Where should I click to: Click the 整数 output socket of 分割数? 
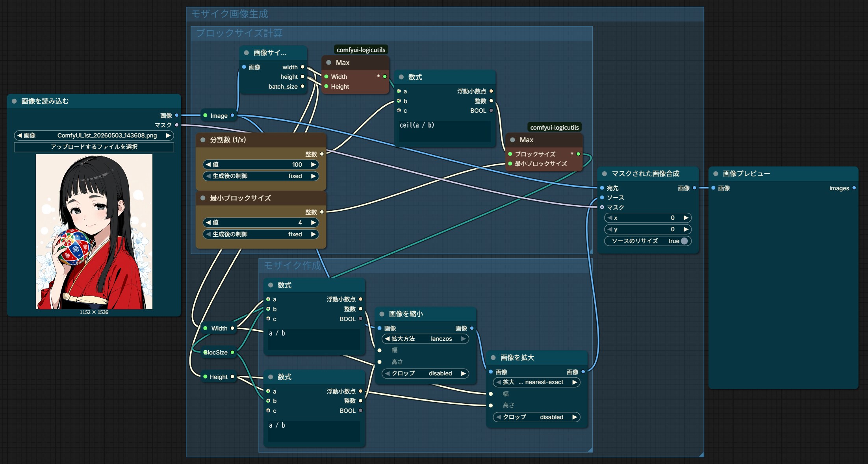[322, 154]
